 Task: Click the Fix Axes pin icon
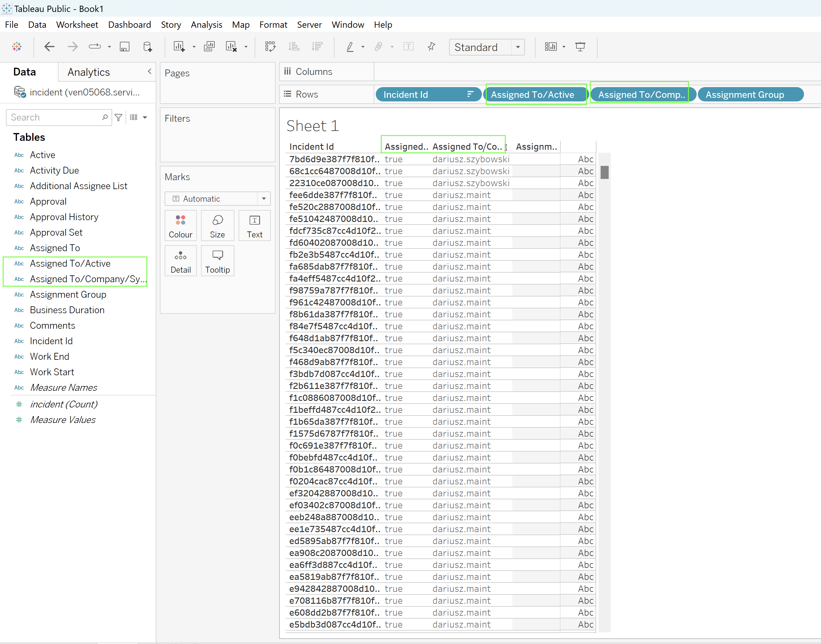coord(432,47)
